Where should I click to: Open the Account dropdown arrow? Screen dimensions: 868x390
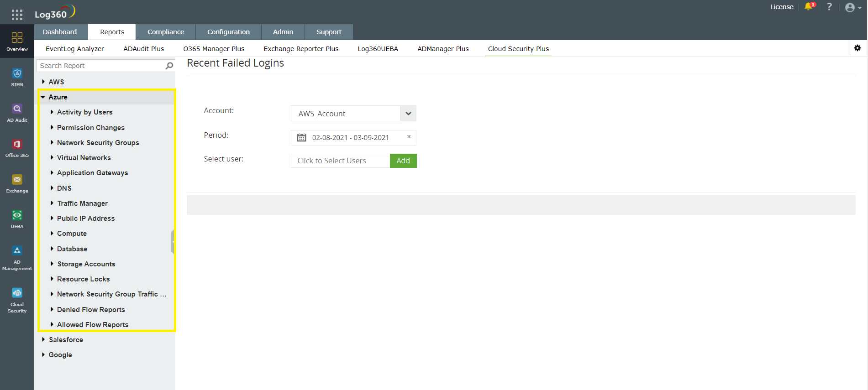point(408,114)
